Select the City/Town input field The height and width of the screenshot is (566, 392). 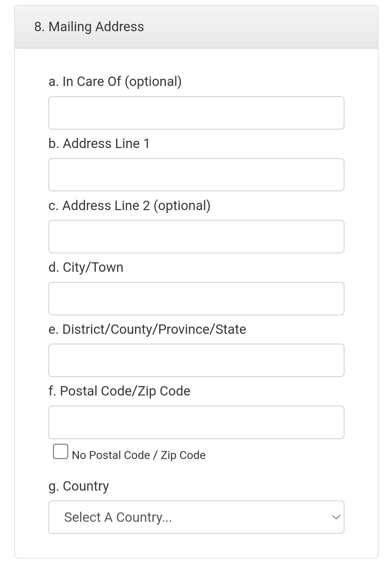point(196,298)
